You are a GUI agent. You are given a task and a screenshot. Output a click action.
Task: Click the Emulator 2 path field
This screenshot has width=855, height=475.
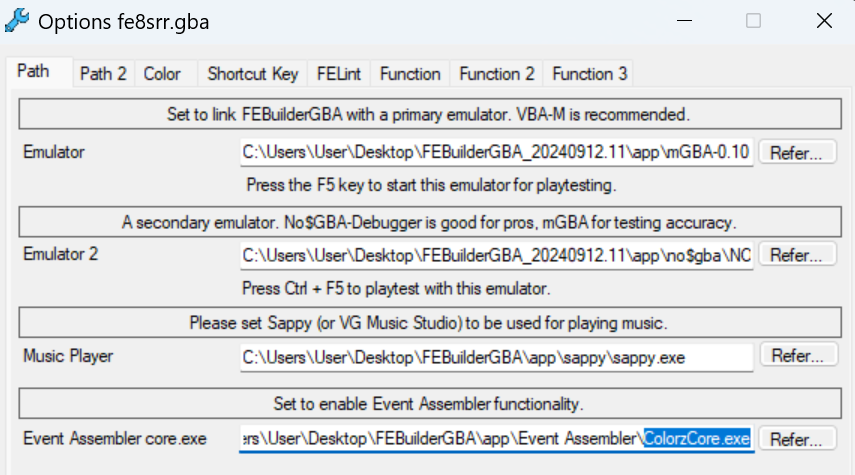pos(496,255)
